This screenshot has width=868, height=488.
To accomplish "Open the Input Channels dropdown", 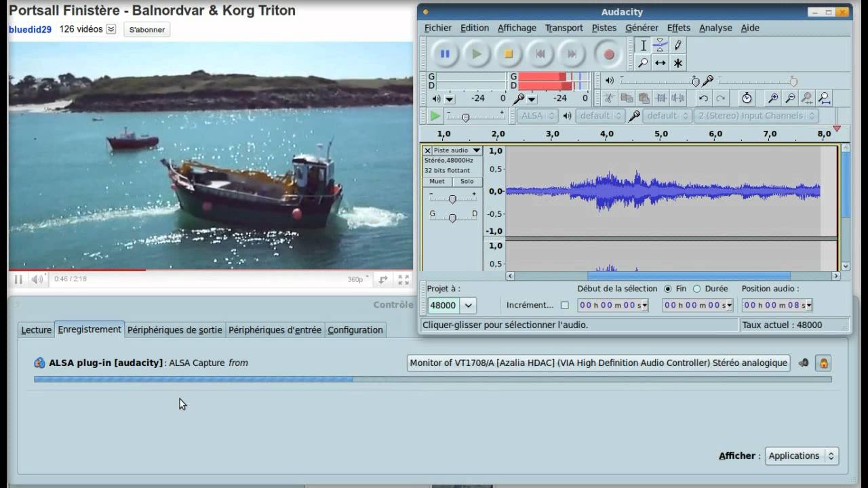I will click(755, 116).
